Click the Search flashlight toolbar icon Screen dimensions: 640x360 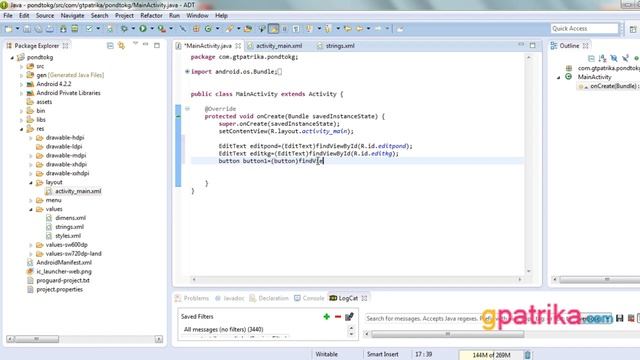click(x=230, y=29)
